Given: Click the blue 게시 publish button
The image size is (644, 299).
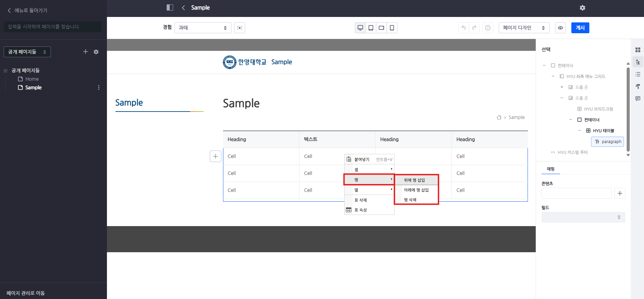Looking at the screenshot, I should [580, 28].
